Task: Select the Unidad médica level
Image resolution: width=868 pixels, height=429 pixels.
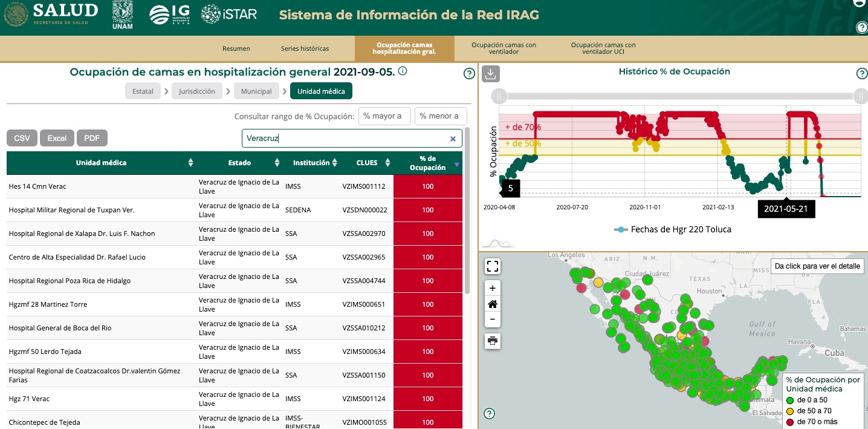Action: [321, 91]
